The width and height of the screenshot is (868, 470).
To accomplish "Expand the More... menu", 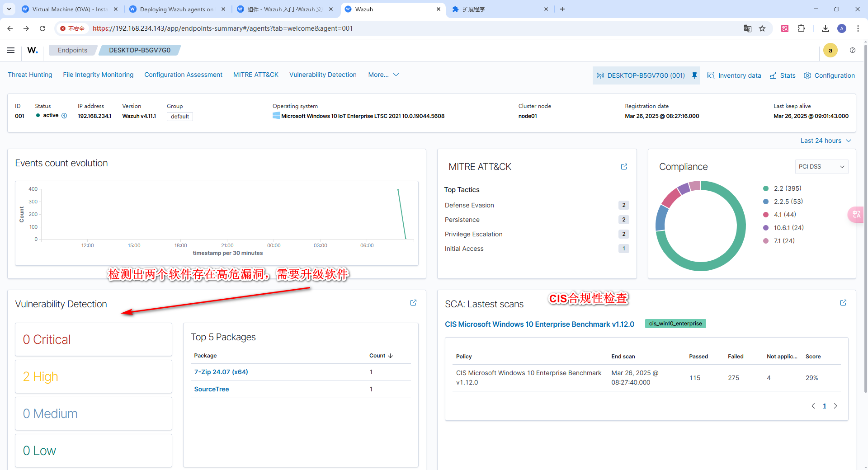I will 383,75.
